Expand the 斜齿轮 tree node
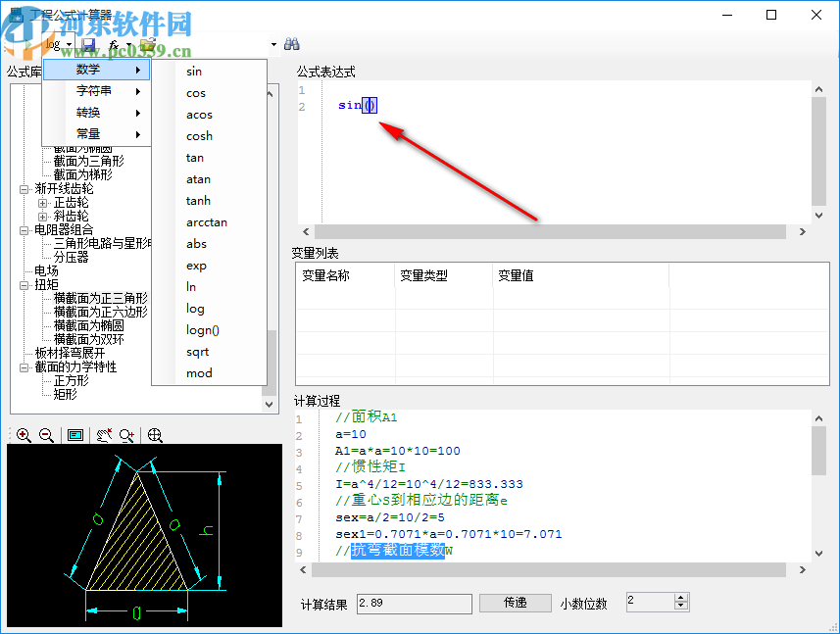This screenshot has height=634, width=840. pos(43,217)
